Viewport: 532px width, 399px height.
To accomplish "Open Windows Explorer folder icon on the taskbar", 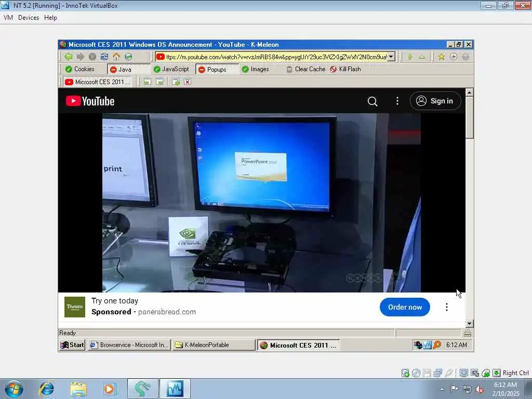I will (x=78, y=389).
